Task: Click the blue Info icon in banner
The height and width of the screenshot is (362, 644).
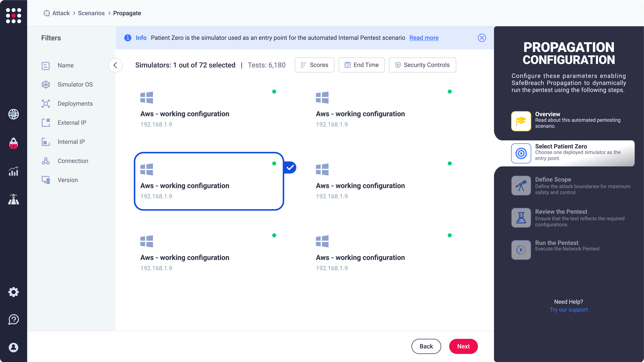Action: pyautogui.click(x=128, y=38)
